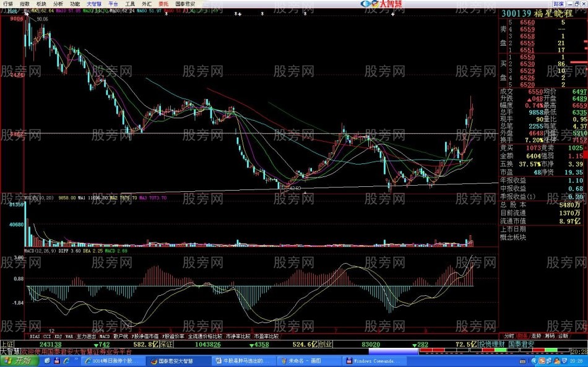Image resolution: width=588 pixels, height=367 pixels.
Task: Click the 投资理财 link in status bar
Action: coord(492,344)
